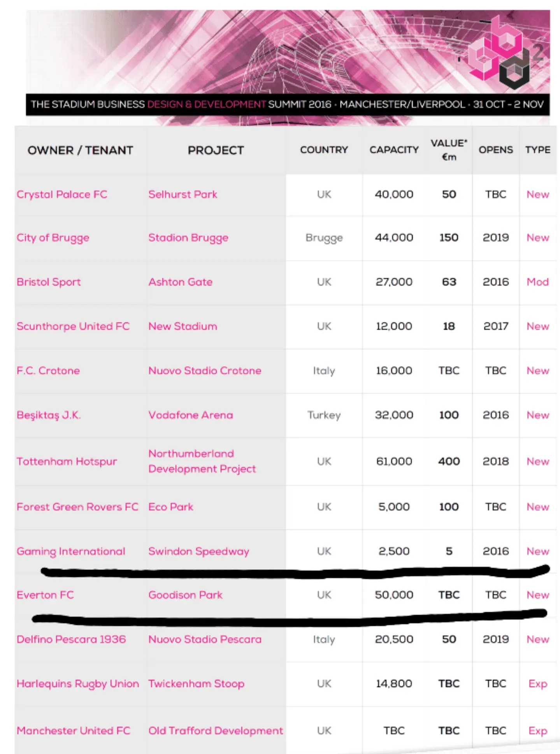Click the CAPACITY column header
The width and height of the screenshot is (560, 754).
click(x=394, y=150)
